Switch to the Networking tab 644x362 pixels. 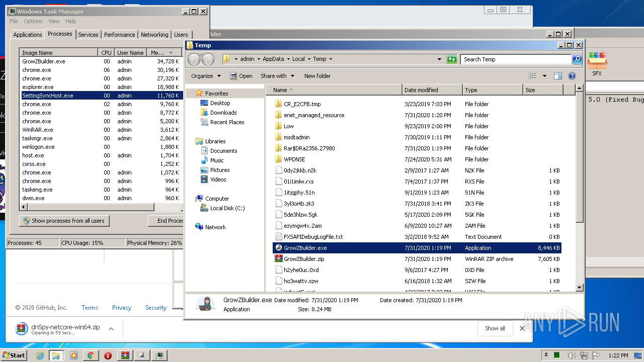154,35
